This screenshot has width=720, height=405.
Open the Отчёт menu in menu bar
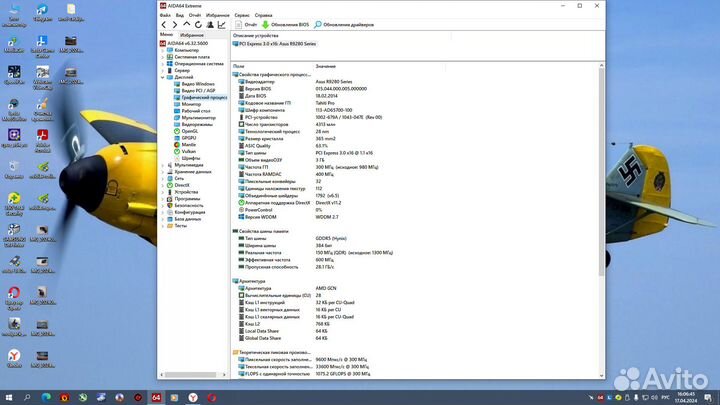pos(195,15)
